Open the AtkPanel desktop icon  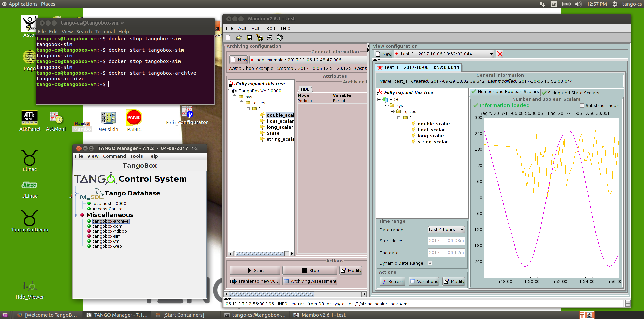coord(30,121)
